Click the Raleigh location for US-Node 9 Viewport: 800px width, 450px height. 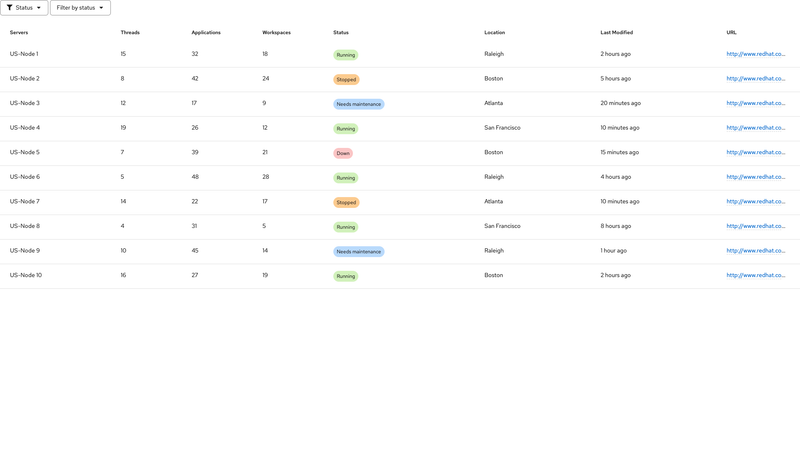pyautogui.click(x=494, y=251)
